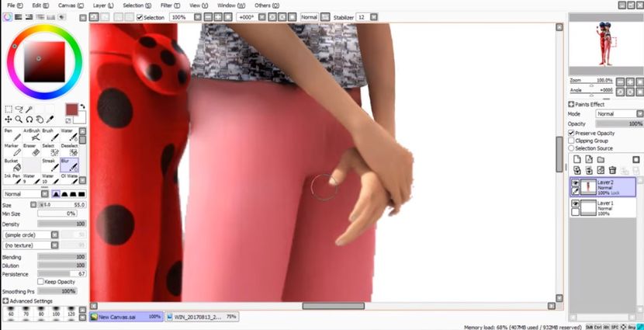644x330 pixels.
Task: Enable Selection Source option
Action: click(571, 148)
